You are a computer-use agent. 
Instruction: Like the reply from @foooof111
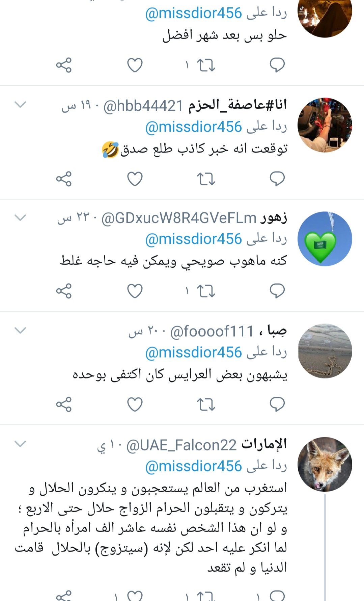135,404
